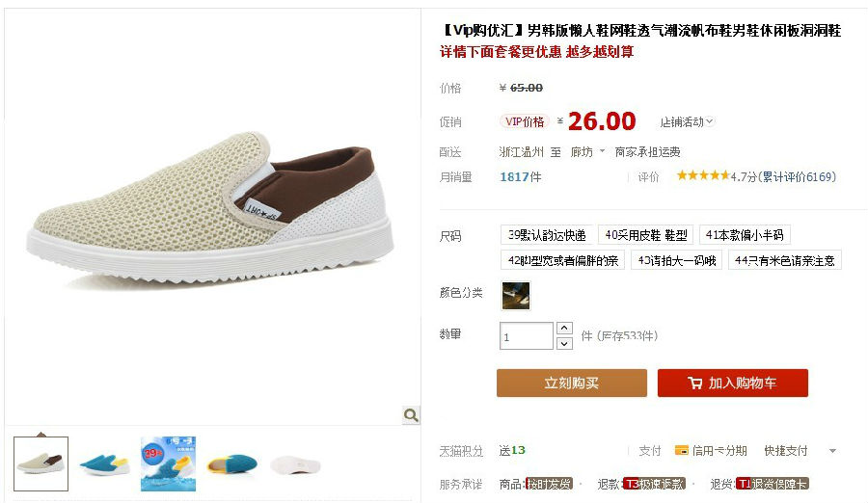The height and width of the screenshot is (503, 868).
Task: Choose size option 44
Action: click(x=784, y=260)
